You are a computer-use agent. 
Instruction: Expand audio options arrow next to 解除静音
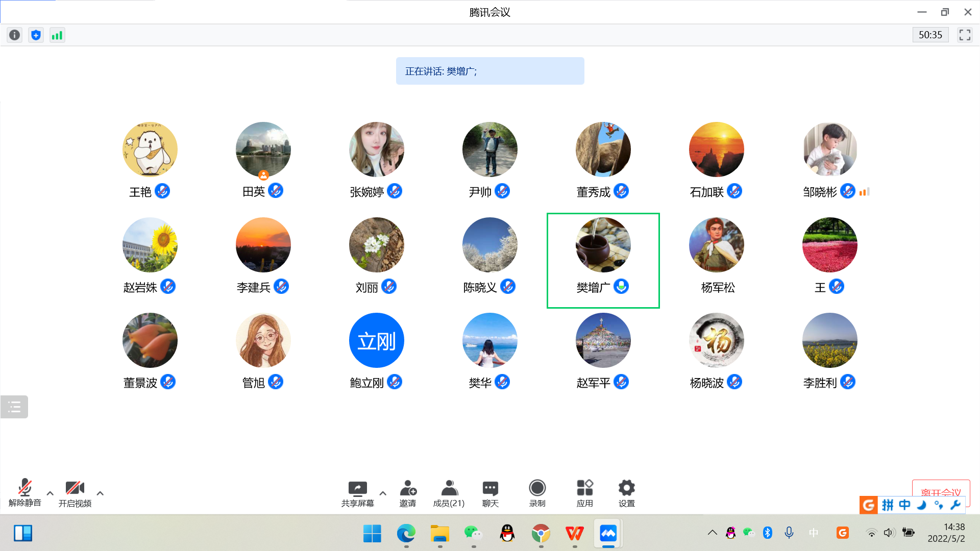click(50, 493)
